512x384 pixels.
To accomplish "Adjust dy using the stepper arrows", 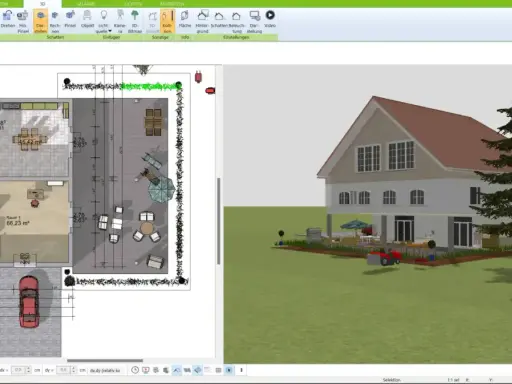I will [x=74, y=370].
